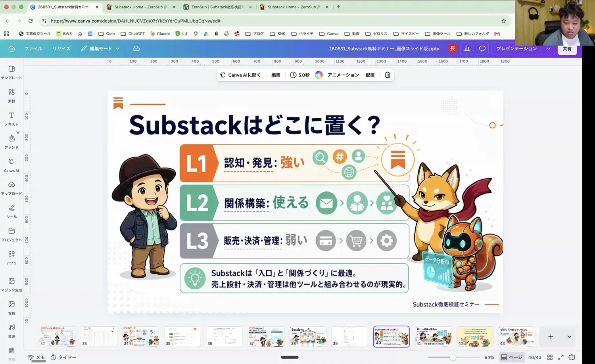Switch to the ZeroSub | Substack徹底検証 browser tab
The width and height of the screenshot is (595, 364).
pyautogui.click(x=217, y=7)
